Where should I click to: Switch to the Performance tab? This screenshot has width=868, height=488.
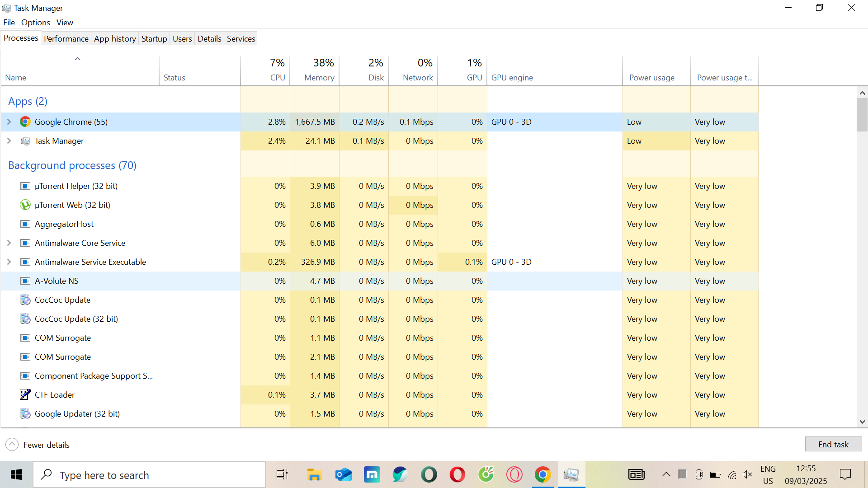pyautogui.click(x=66, y=39)
